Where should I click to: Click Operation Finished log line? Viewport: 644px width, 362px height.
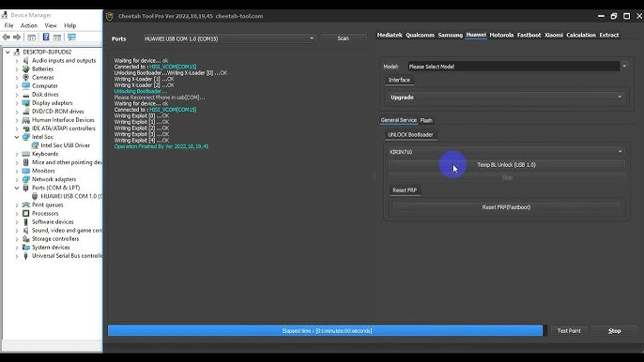[161, 146]
